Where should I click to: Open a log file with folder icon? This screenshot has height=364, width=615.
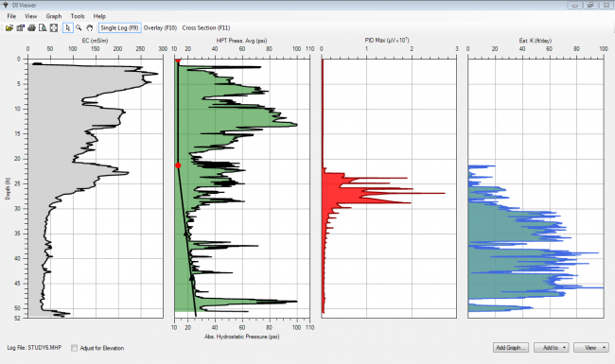tap(9, 27)
